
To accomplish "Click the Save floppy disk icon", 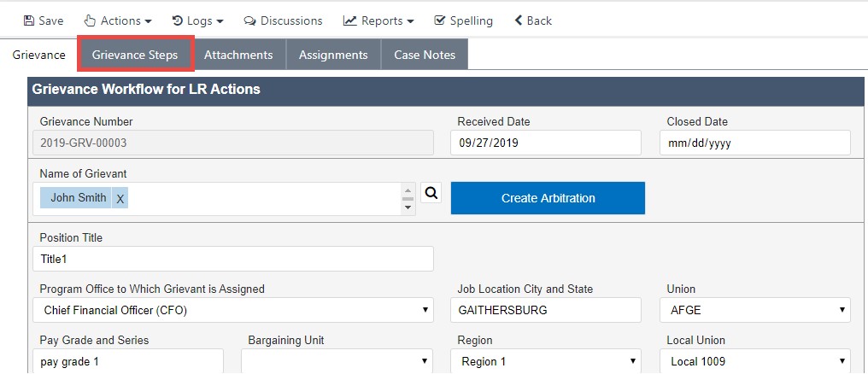I will pyautogui.click(x=28, y=21).
